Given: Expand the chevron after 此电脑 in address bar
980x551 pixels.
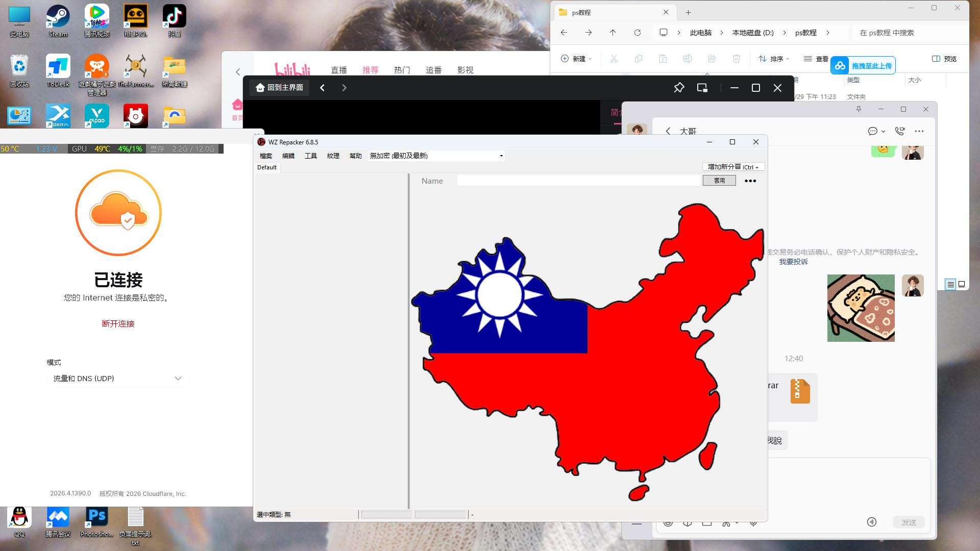Looking at the screenshot, I should (x=722, y=33).
